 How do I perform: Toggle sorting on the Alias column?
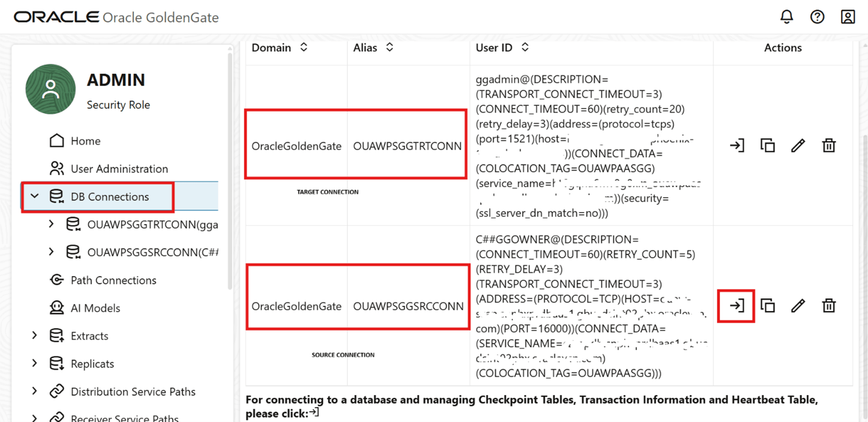point(389,48)
